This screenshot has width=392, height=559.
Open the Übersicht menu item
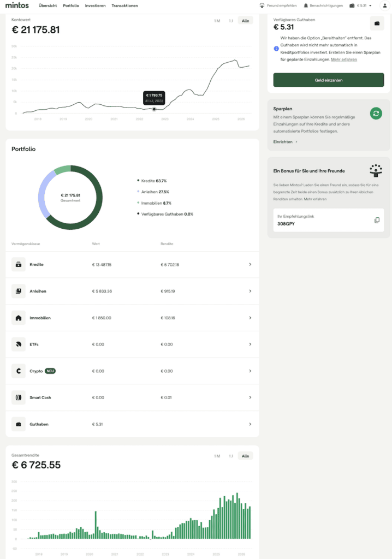[x=48, y=5]
